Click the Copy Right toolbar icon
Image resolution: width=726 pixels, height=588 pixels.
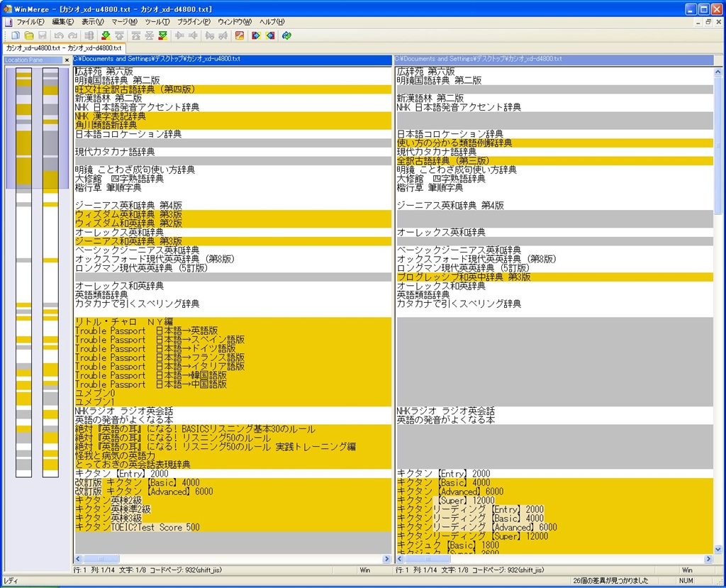pyautogui.click(x=179, y=35)
